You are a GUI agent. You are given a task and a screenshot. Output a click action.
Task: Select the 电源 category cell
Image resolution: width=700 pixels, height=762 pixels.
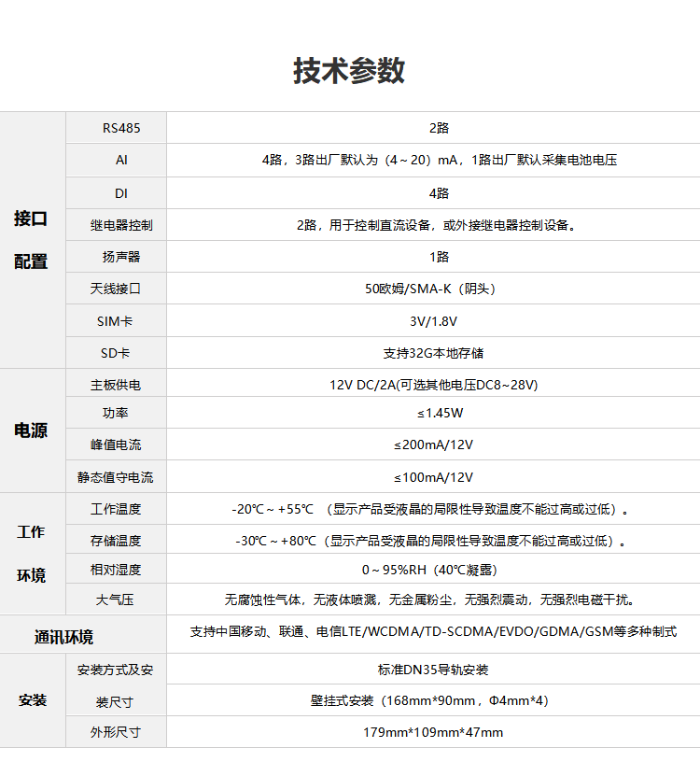coord(31,430)
